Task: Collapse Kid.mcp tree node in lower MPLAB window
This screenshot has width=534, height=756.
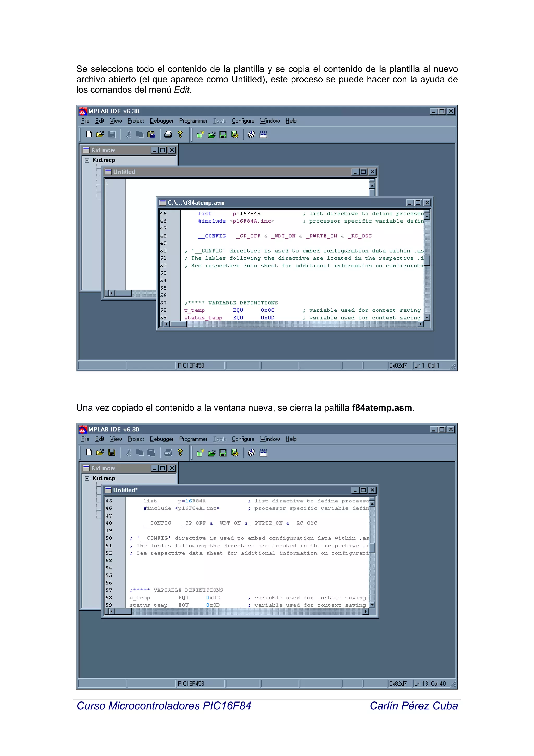Action: [87, 478]
